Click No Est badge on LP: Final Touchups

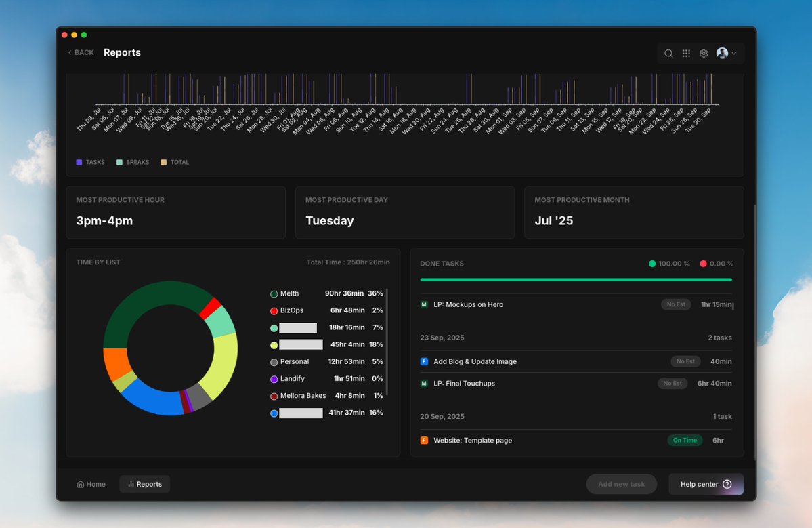(x=672, y=384)
